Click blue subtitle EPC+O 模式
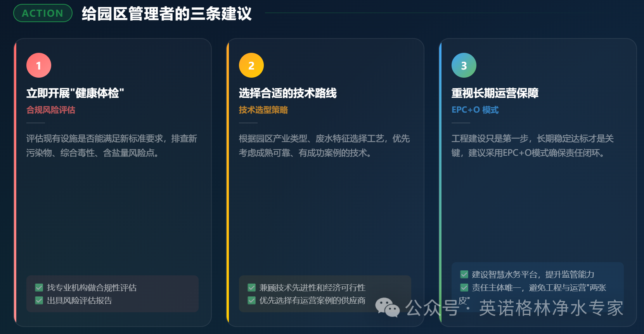This screenshot has height=334, width=644. tap(475, 110)
